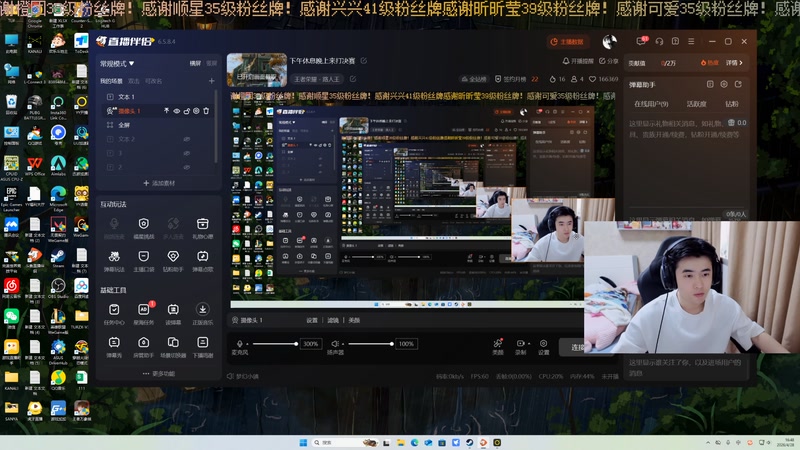This screenshot has height=450, width=800.
Task: Open messages icon with red badge
Action: point(641,41)
